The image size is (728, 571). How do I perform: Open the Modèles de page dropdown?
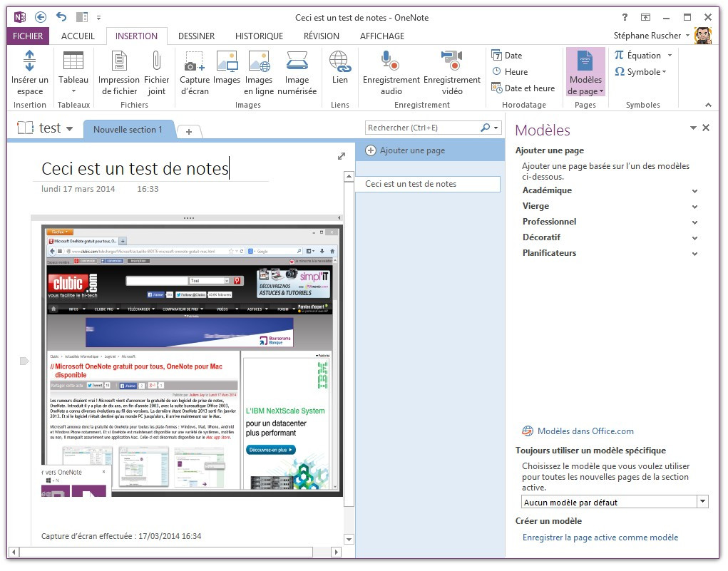point(585,73)
